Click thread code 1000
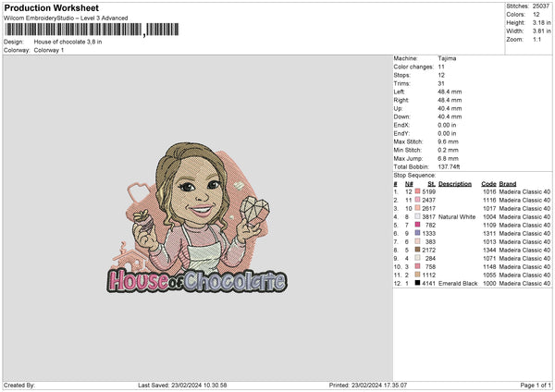The image size is (555, 392). [x=489, y=284]
